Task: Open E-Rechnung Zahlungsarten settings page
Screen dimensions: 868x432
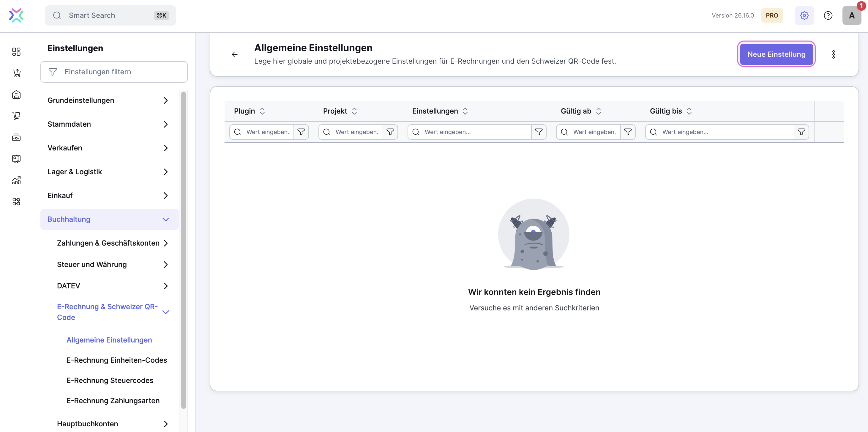Action: pos(113,401)
